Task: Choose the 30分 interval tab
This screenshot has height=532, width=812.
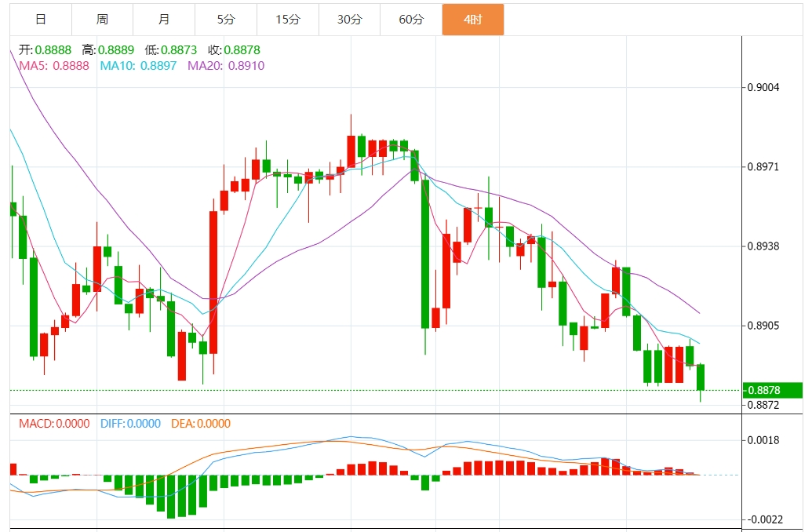Action: pyautogui.click(x=350, y=20)
